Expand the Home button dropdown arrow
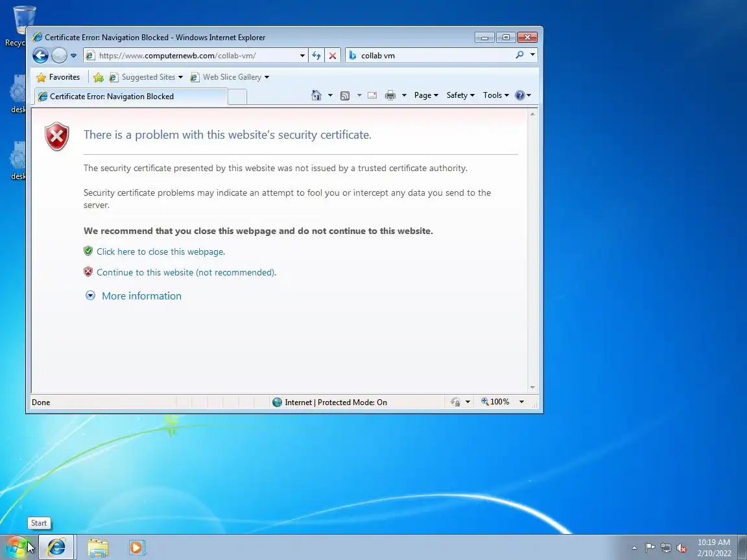 click(x=330, y=95)
